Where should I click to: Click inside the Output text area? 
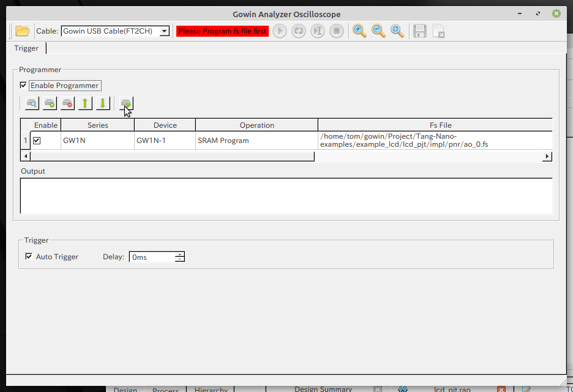click(x=286, y=196)
